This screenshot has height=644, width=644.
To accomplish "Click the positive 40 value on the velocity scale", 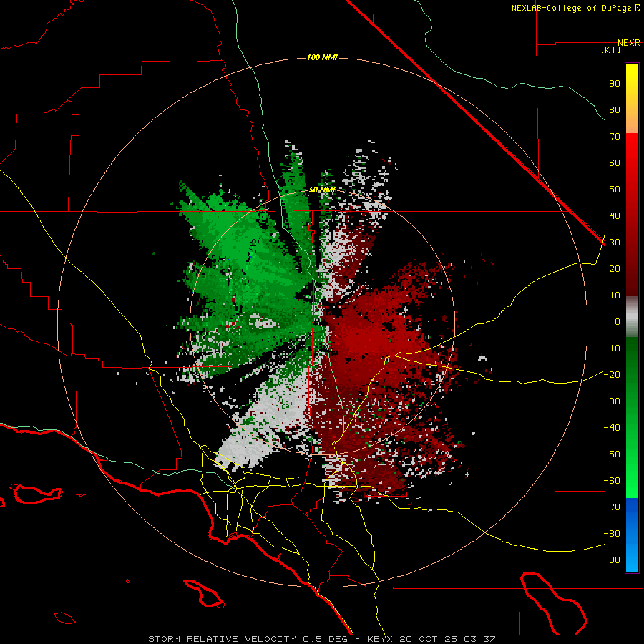I will (615, 216).
